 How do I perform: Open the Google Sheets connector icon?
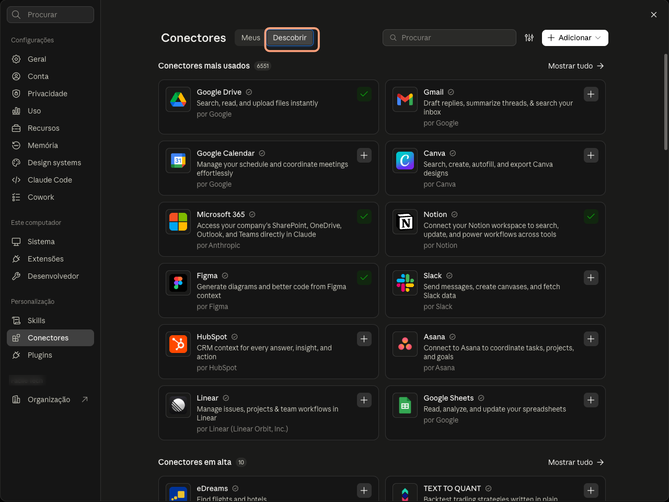point(405,405)
